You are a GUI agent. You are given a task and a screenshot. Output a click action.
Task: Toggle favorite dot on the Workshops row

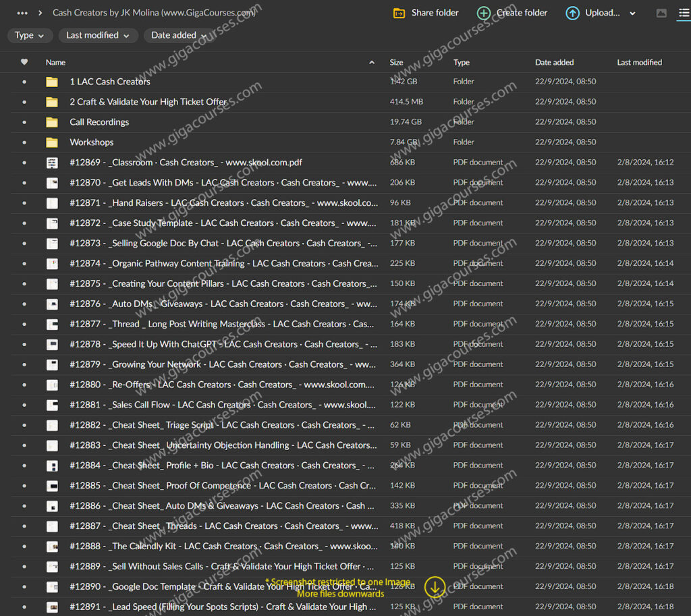[24, 142]
